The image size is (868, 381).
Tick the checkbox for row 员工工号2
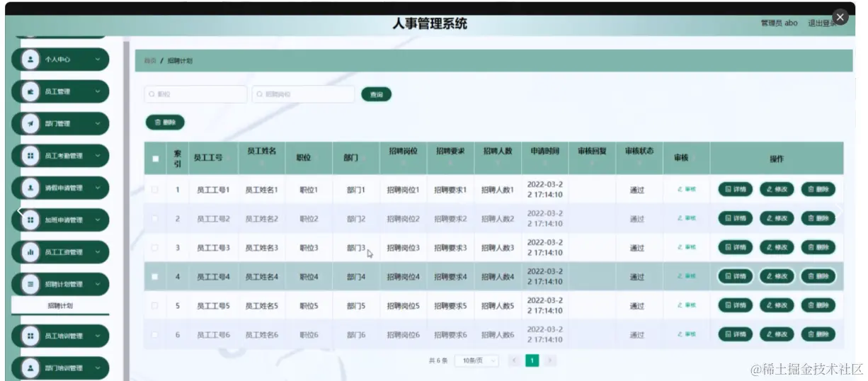click(155, 219)
